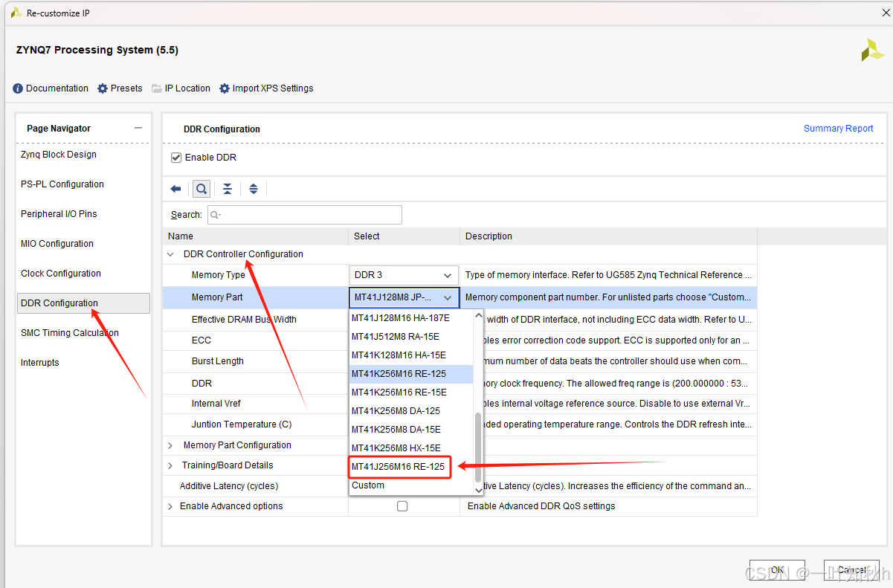
Task: Click the Description column header
Action: (x=608, y=236)
